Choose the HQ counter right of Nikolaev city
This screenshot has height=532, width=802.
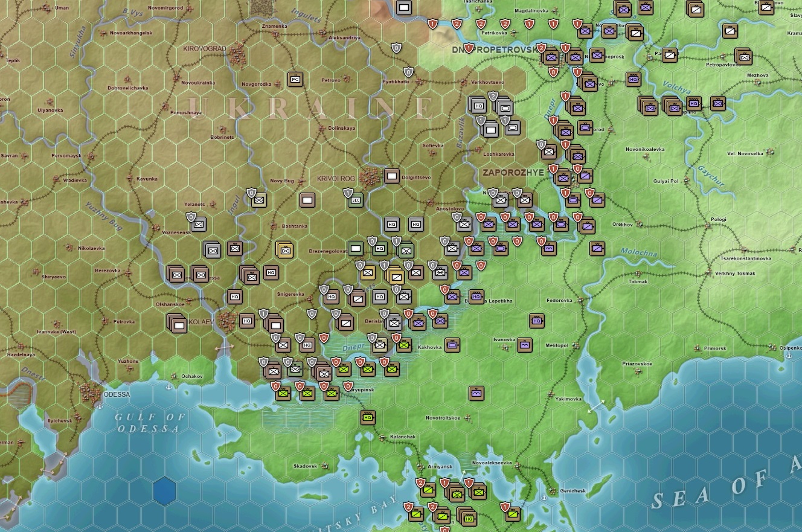(x=247, y=321)
